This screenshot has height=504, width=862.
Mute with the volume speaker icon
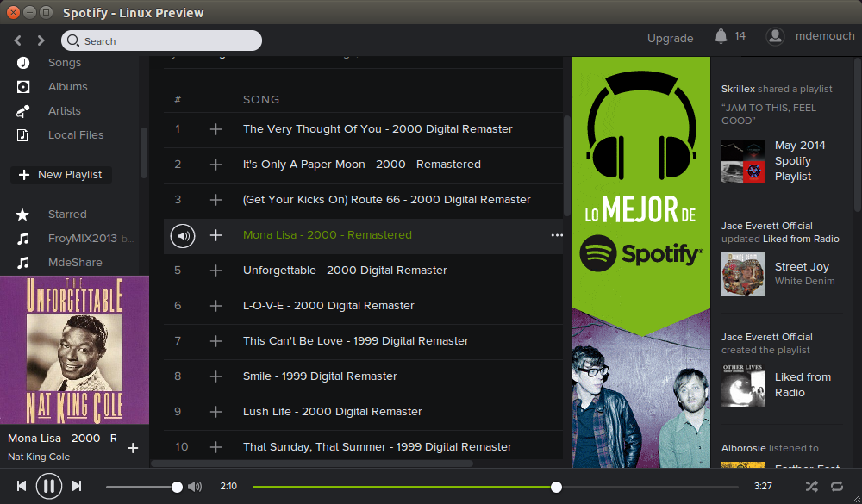[195, 487]
